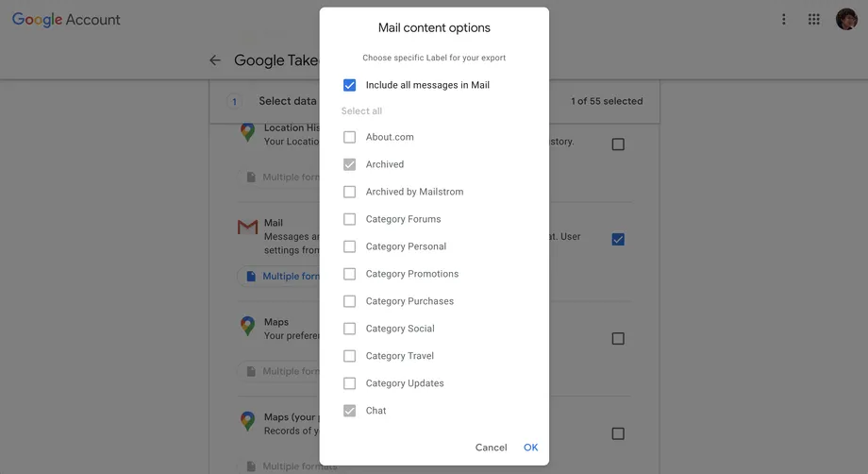Viewport: 868px width, 474px height.
Task: Cancel the Mail content options dialog
Action: (x=491, y=448)
